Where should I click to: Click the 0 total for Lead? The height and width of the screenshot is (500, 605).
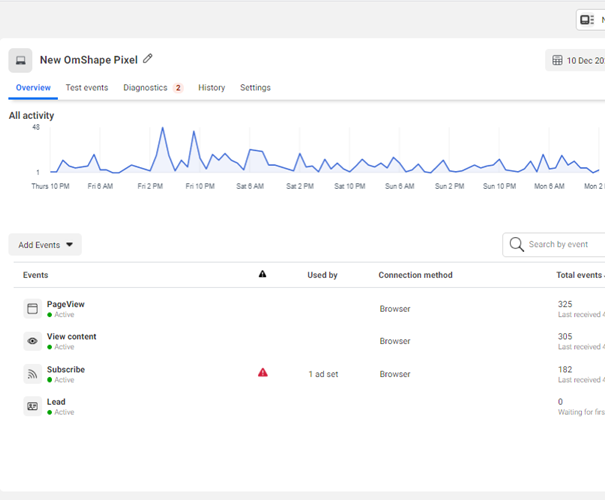tap(560, 402)
